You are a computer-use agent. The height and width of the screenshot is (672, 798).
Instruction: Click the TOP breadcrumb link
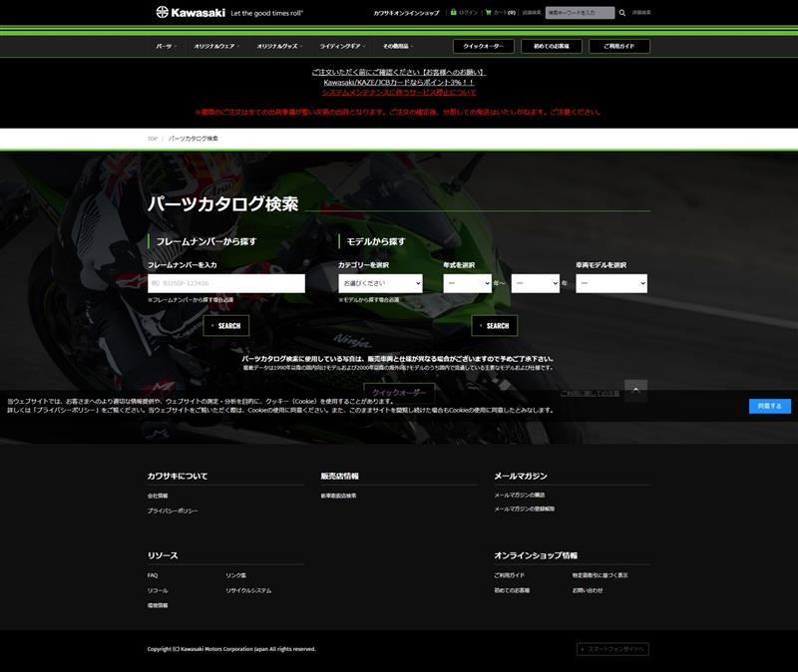tap(153, 139)
